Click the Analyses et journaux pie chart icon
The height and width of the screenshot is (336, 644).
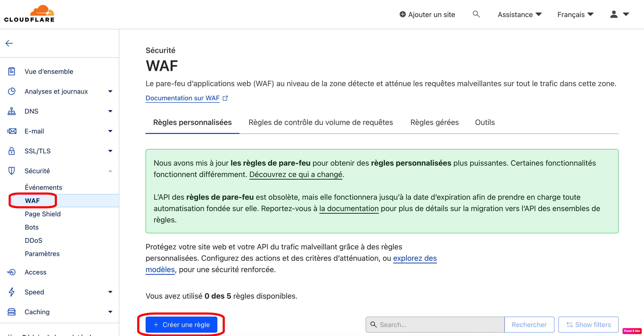coord(12,91)
